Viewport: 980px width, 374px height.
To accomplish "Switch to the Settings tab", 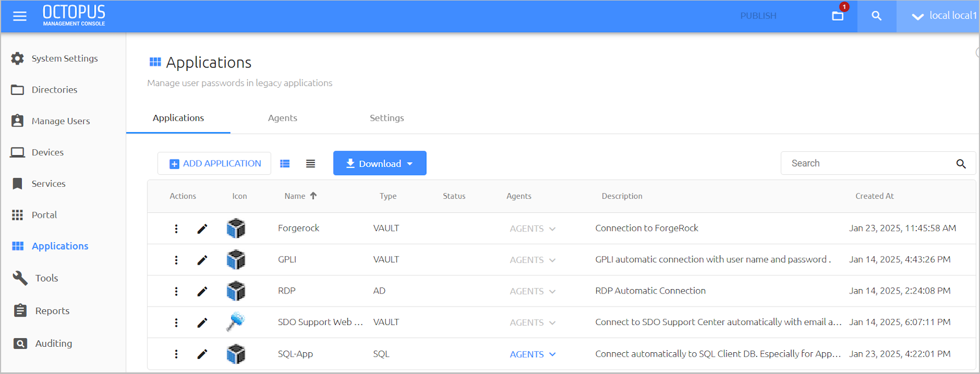I will (x=387, y=118).
